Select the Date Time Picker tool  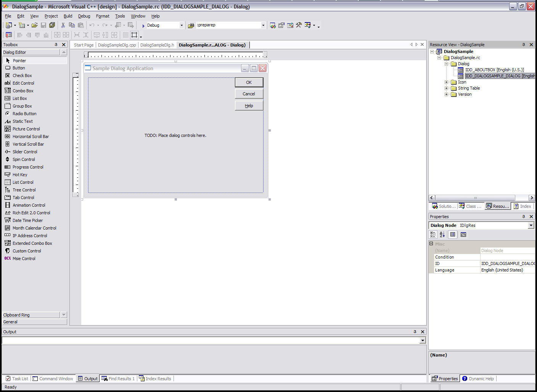point(35,220)
